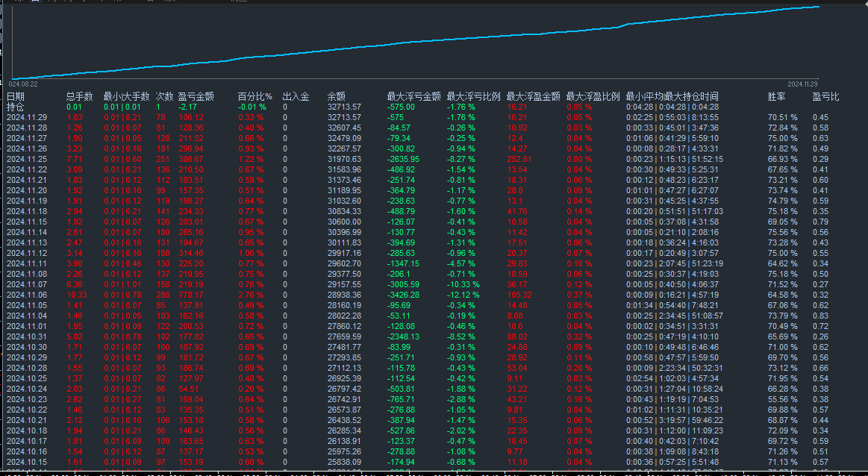Viewport: 868px width, 476px height.
Task: Click the max floating loss -2635.95
Action: click(403, 159)
